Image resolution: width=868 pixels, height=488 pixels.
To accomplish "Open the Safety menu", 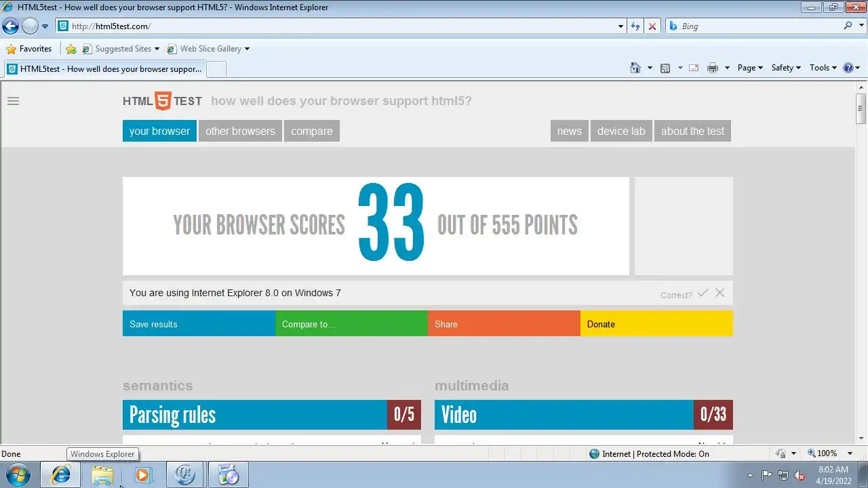I will tap(786, 68).
